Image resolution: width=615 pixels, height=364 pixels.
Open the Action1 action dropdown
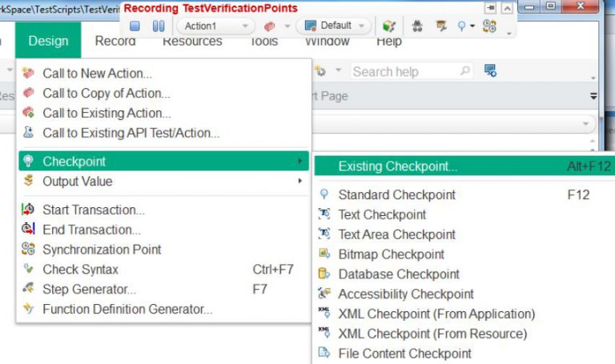pos(215,26)
